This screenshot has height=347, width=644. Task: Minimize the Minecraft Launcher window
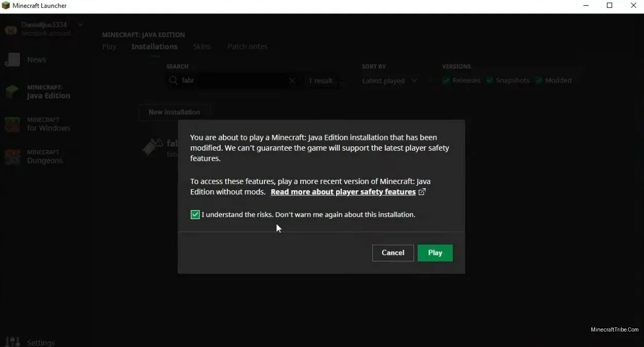pos(585,6)
